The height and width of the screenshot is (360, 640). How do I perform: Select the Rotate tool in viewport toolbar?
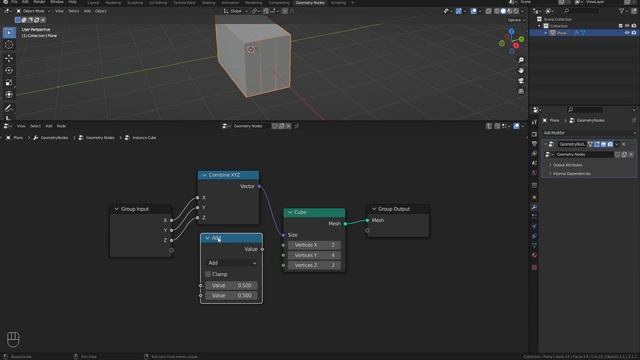pyautogui.click(x=9, y=70)
